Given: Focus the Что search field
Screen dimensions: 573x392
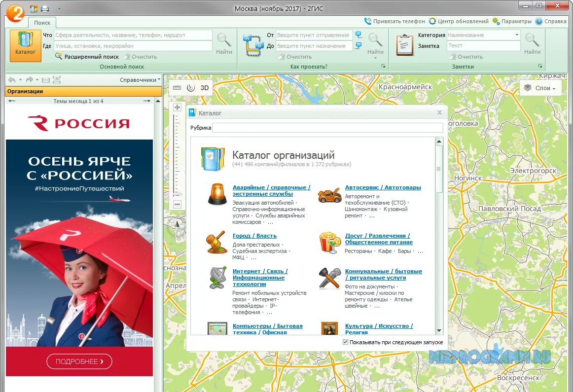Looking at the screenshot, I should [133, 35].
